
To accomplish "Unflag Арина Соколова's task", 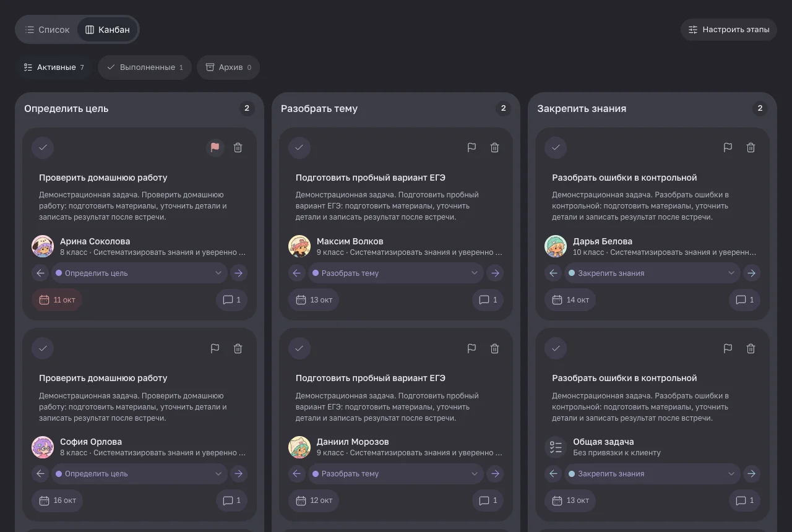I will (x=215, y=148).
